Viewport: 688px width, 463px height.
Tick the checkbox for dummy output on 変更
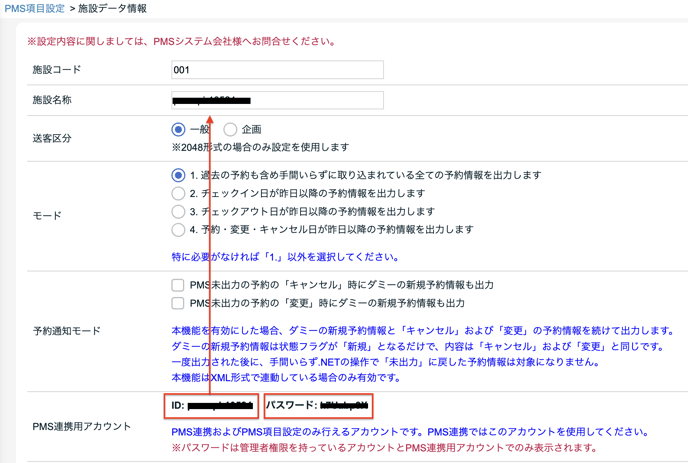point(178,303)
